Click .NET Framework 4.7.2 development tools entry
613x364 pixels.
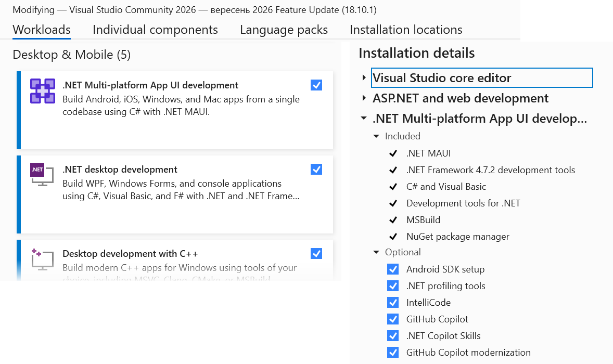tap(491, 170)
